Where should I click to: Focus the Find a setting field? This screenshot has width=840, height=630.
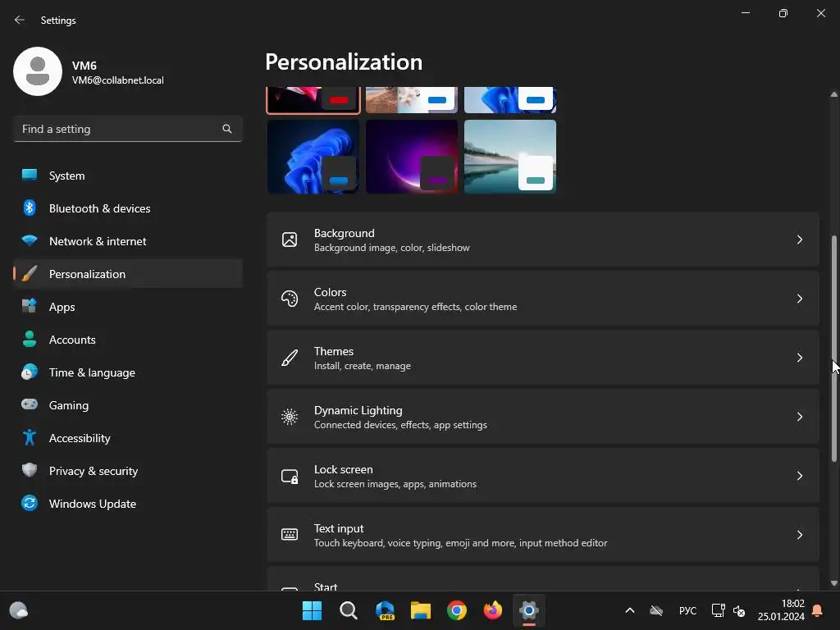[128, 129]
